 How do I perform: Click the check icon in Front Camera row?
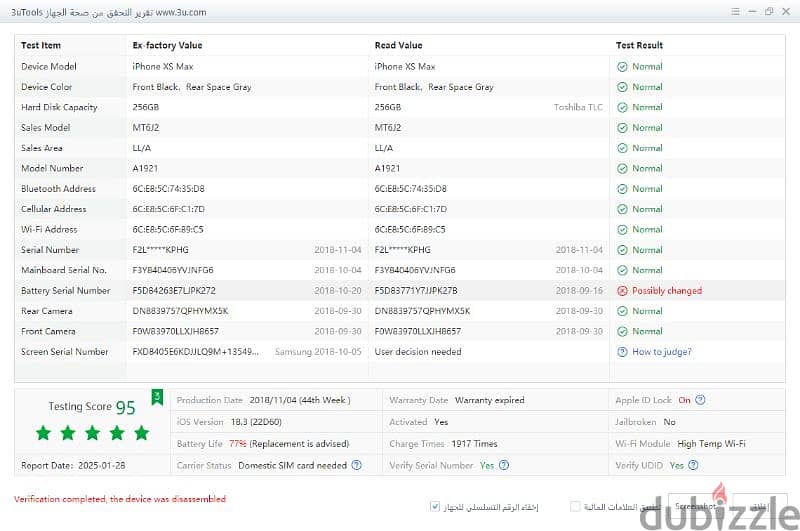tap(622, 332)
